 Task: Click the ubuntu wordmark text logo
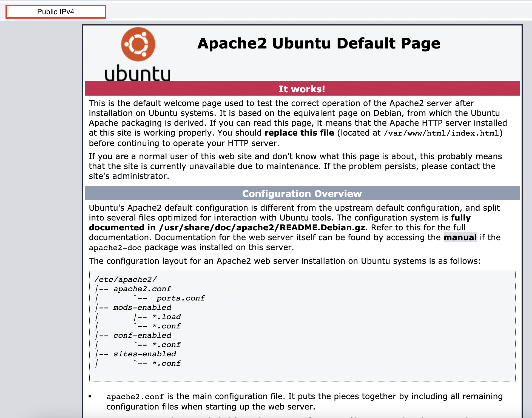click(x=137, y=73)
